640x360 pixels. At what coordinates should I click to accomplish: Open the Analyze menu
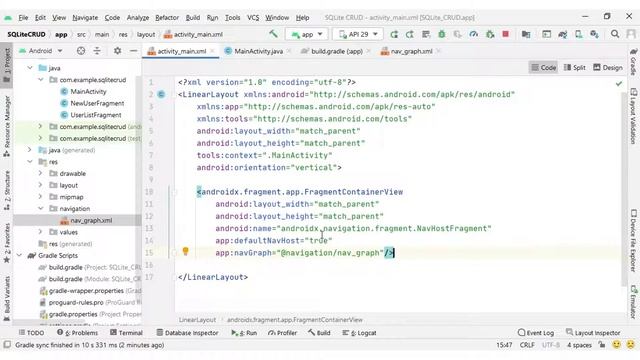coord(138,18)
